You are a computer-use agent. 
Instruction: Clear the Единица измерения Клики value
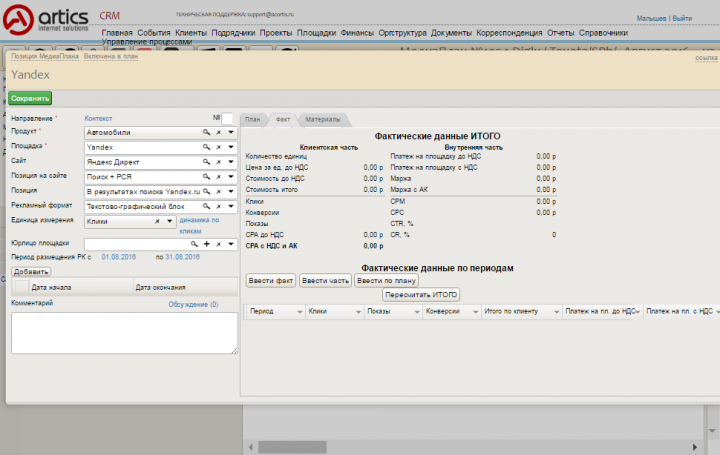point(158,221)
